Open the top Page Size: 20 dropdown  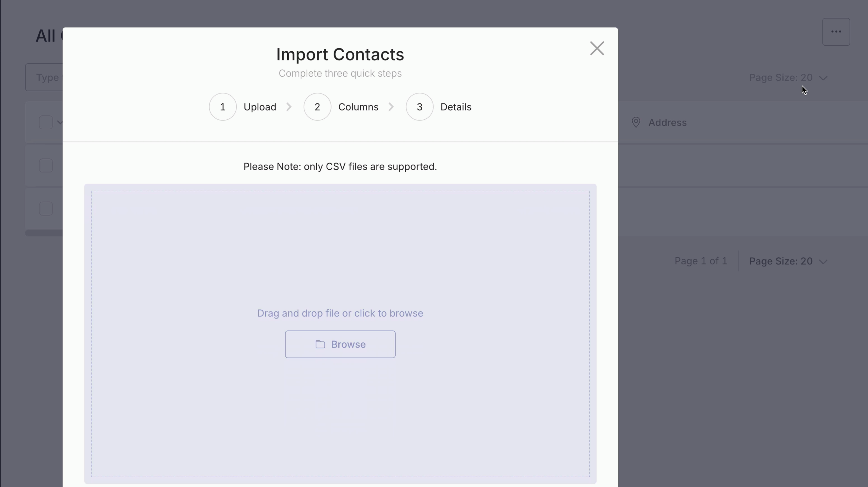[x=788, y=77]
